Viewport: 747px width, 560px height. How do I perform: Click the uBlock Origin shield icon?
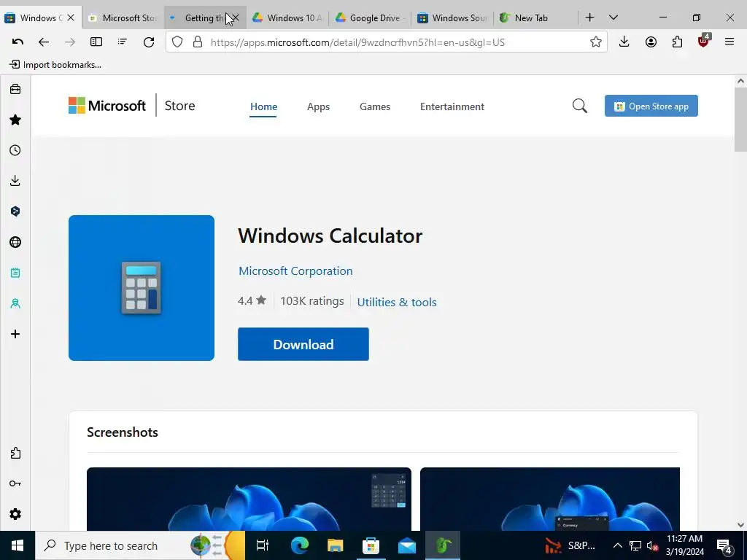tap(704, 41)
